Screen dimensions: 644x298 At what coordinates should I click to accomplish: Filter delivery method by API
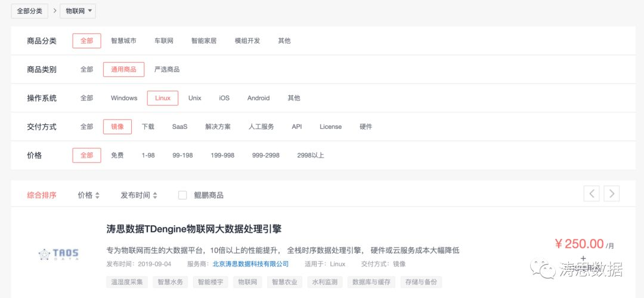tap(296, 127)
